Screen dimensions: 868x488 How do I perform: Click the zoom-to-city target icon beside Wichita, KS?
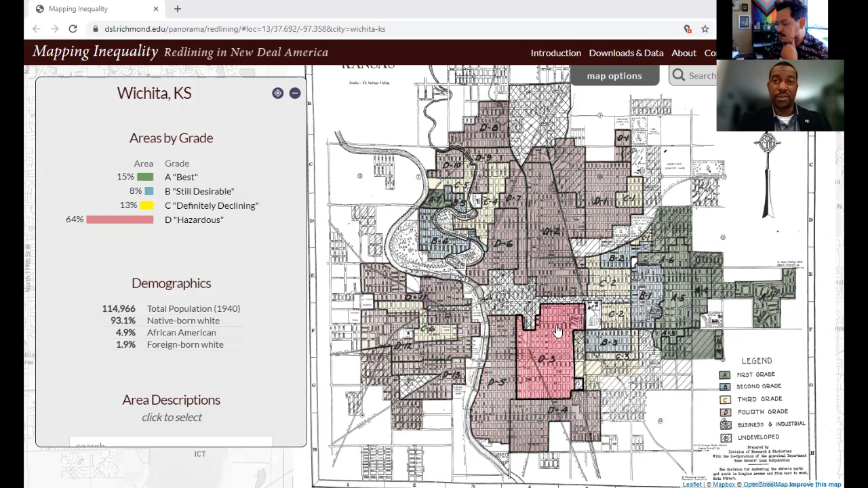pyautogui.click(x=278, y=94)
